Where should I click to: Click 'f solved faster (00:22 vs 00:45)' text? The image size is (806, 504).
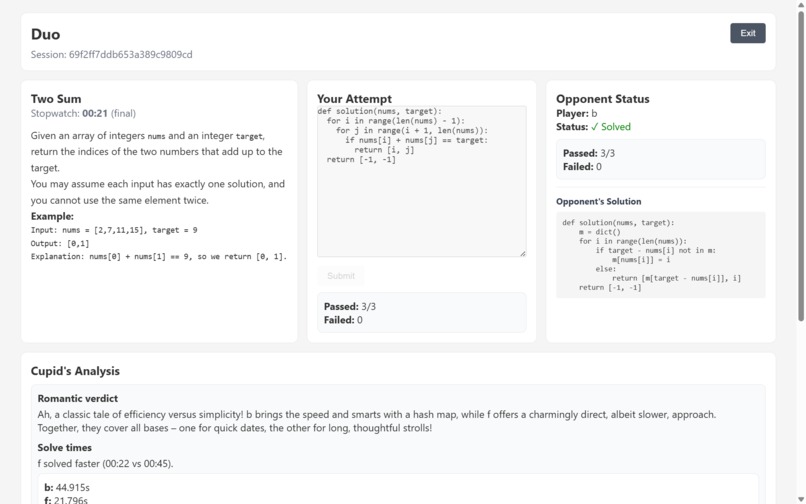(105, 464)
